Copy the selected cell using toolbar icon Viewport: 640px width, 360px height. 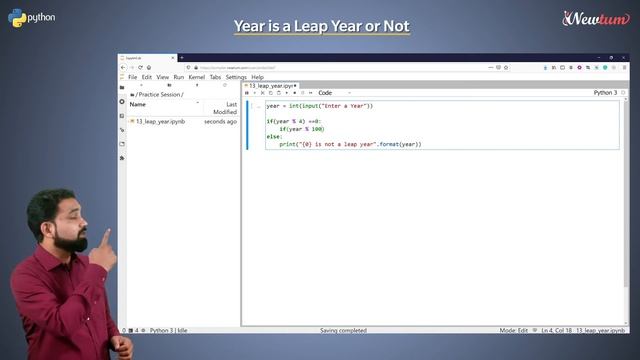[271, 93]
